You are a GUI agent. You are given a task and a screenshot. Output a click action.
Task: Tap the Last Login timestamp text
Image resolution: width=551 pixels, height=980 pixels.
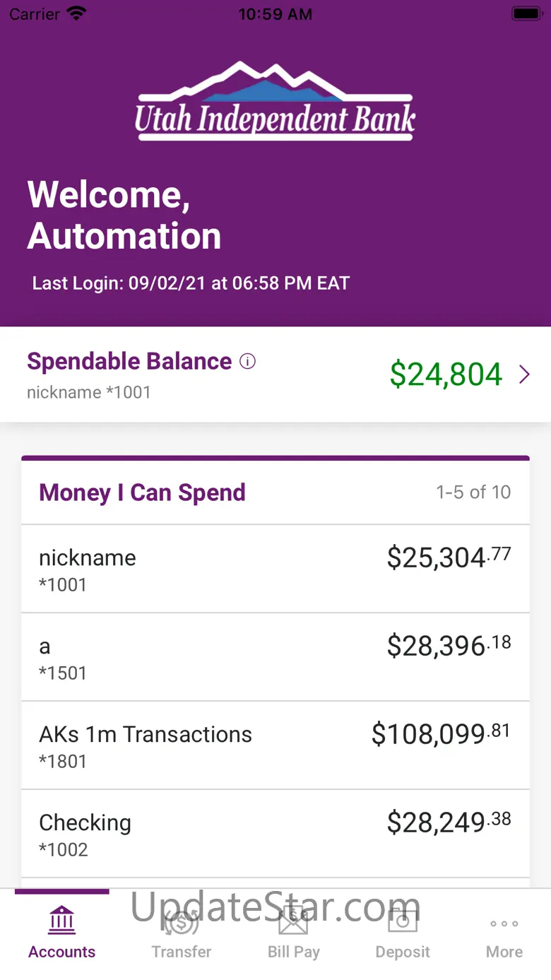tap(191, 283)
